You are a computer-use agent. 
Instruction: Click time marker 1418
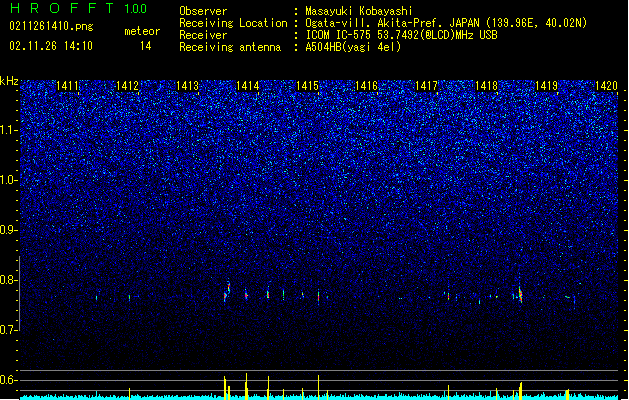coord(487,85)
